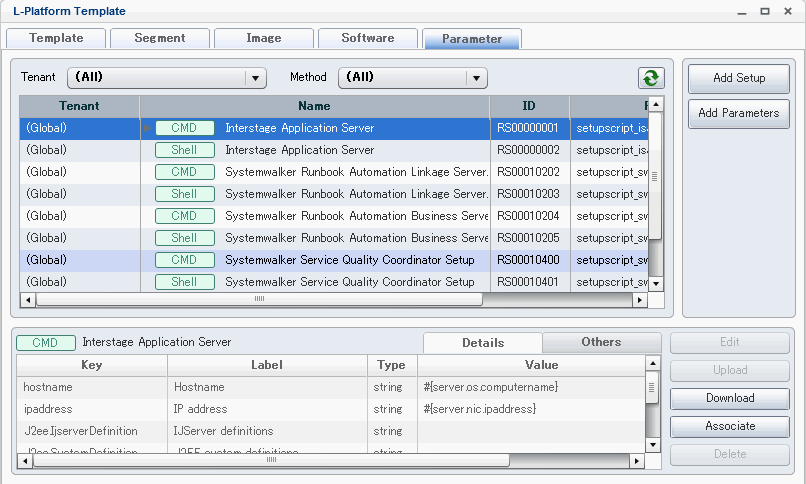Viewport: 806px width, 484px height.
Task: Click value '#{server.nic.ipaddress}'
Action: 480,409
